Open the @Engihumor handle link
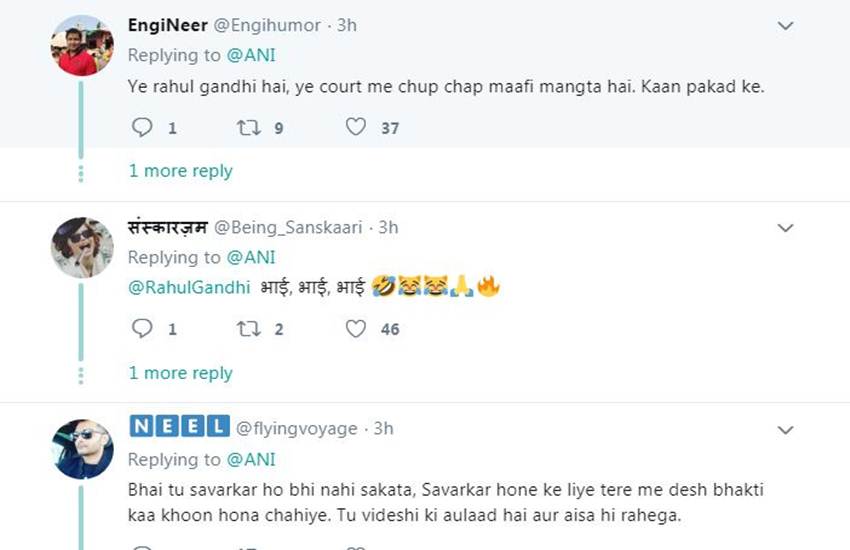The image size is (850, 550). [264, 25]
